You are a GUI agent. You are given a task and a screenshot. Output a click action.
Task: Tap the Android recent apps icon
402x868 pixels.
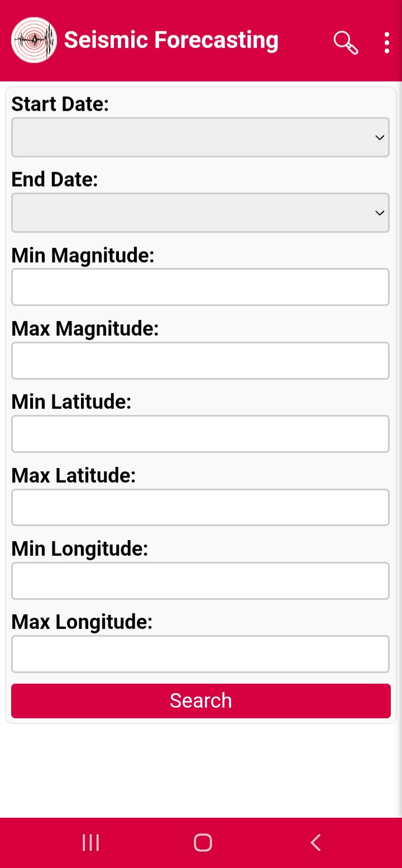click(90, 842)
